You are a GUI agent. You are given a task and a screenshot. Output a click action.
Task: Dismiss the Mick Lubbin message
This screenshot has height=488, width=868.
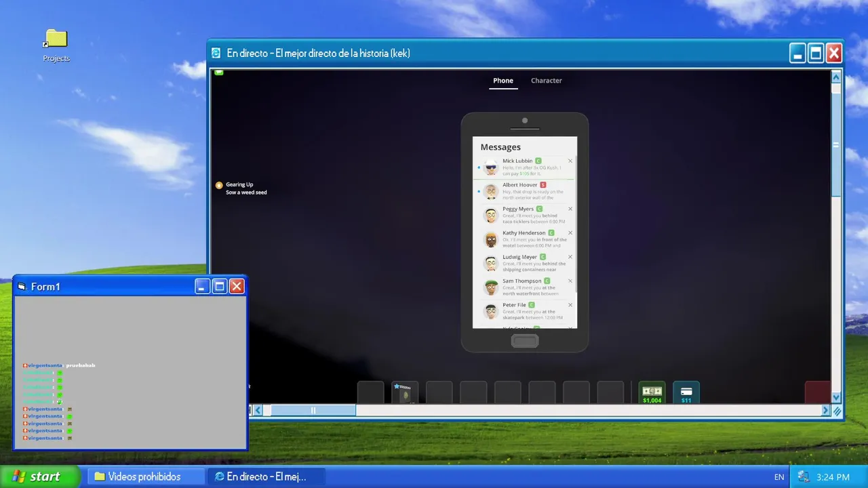pyautogui.click(x=570, y=161)
